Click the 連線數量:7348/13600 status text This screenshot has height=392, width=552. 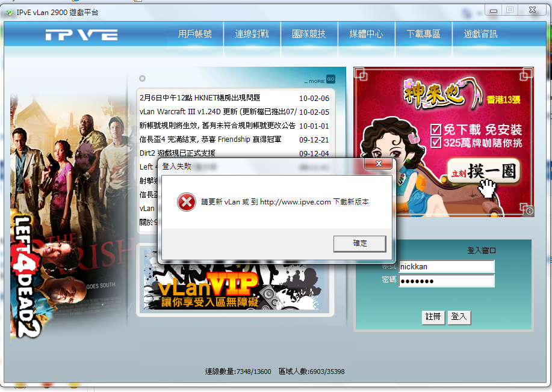point(238,372)
